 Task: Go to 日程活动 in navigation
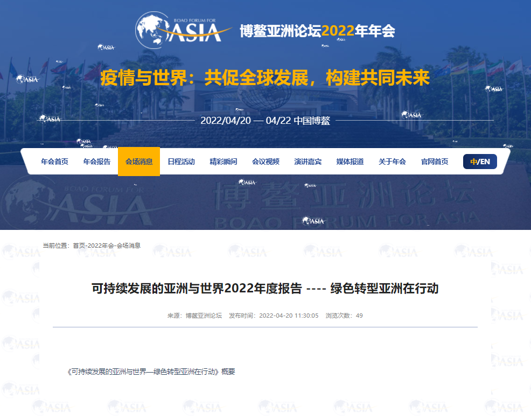click(181, 162)
